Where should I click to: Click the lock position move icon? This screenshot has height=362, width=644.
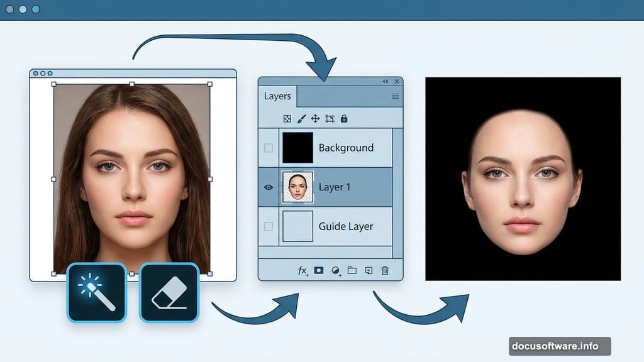click(x=315, y=119)
